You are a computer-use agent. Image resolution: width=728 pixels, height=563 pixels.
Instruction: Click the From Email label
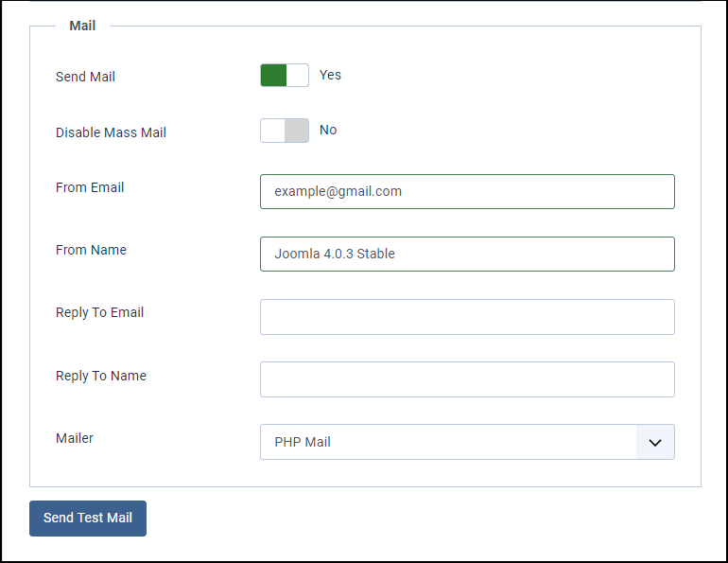point(90,187)
